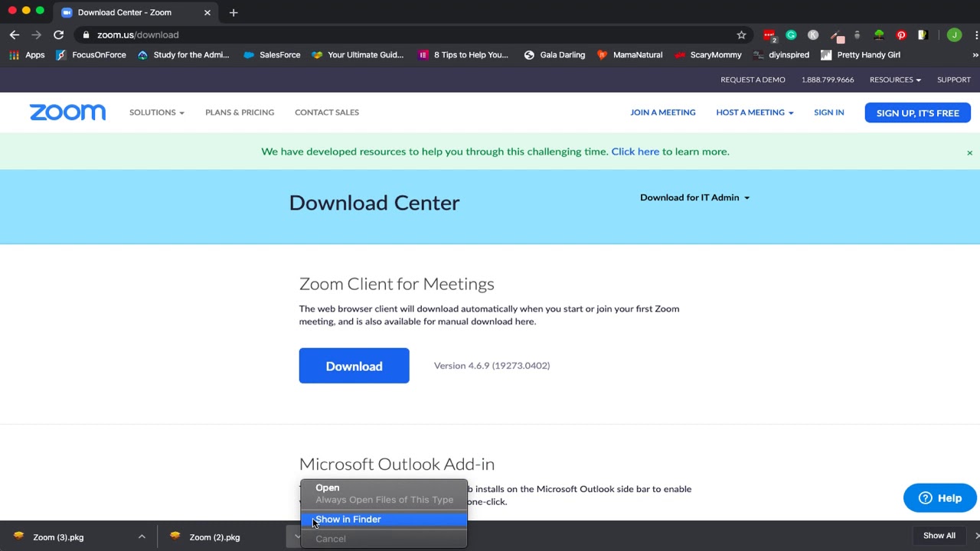Expand Download for IT Admin dropdown
This screenshot has height=551, width=980.
tap(694, 197)
